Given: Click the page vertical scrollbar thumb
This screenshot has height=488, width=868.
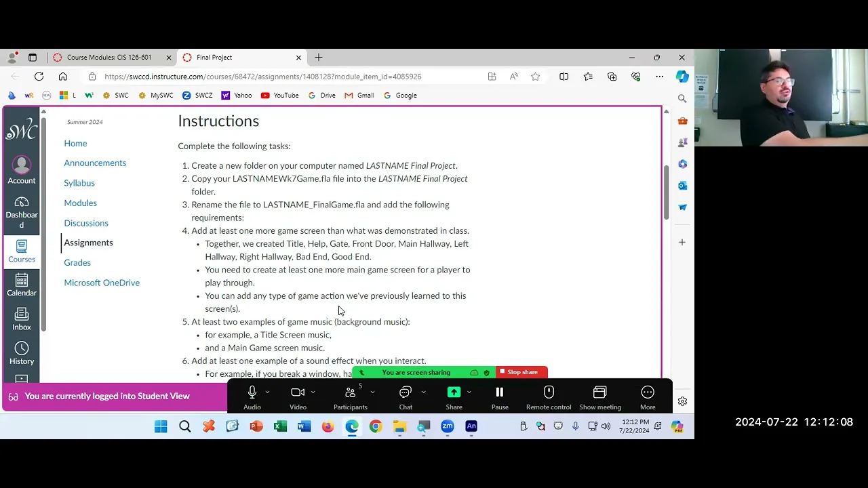Looking at the screenshot, I should click(666, 192).
